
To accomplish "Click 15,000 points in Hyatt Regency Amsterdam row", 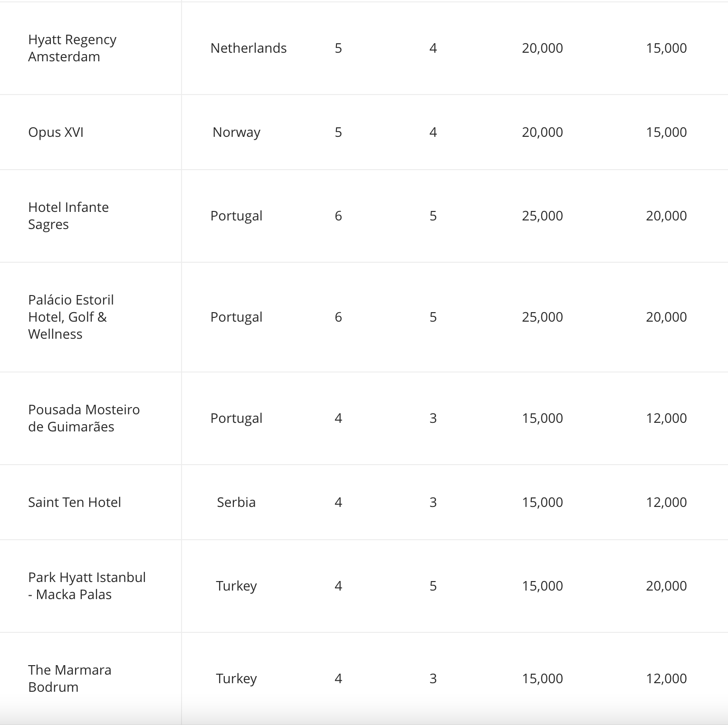I will pos(666,48).
